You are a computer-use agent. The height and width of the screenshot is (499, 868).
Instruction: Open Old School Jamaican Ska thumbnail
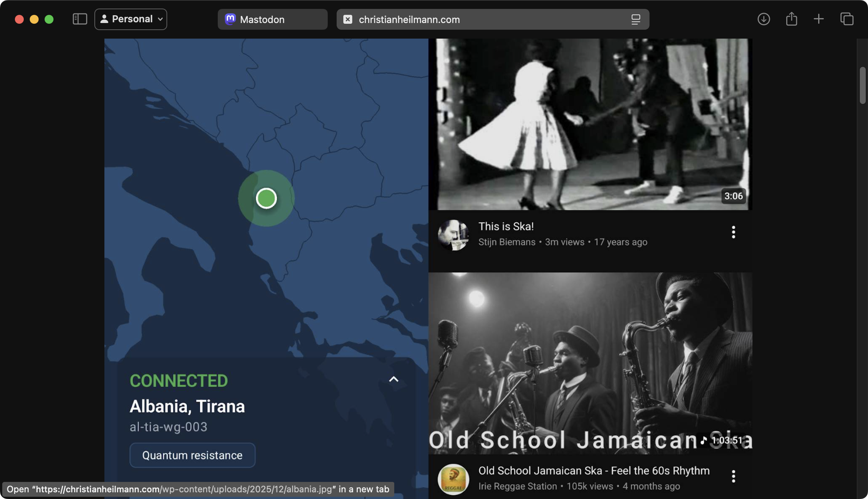(x=590, y=363)
